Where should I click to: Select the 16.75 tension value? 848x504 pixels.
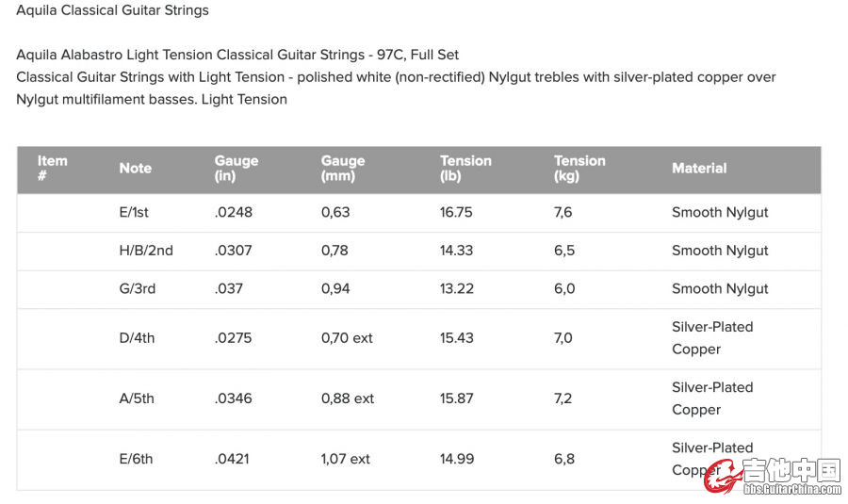point(456,213)
